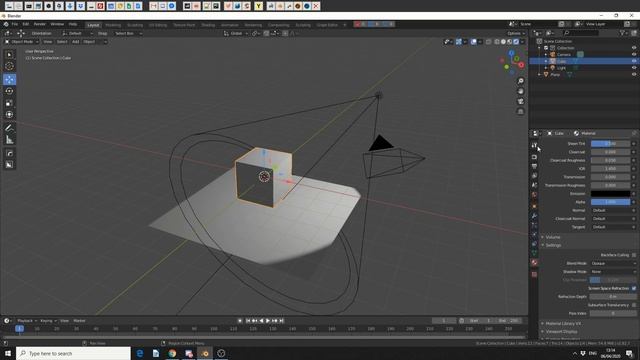The height and width of the screenshot is (360, 640).
Task: Click the blue Z axis on navigation gizmo
Action: pyautogui.click(x=511, y=53)
